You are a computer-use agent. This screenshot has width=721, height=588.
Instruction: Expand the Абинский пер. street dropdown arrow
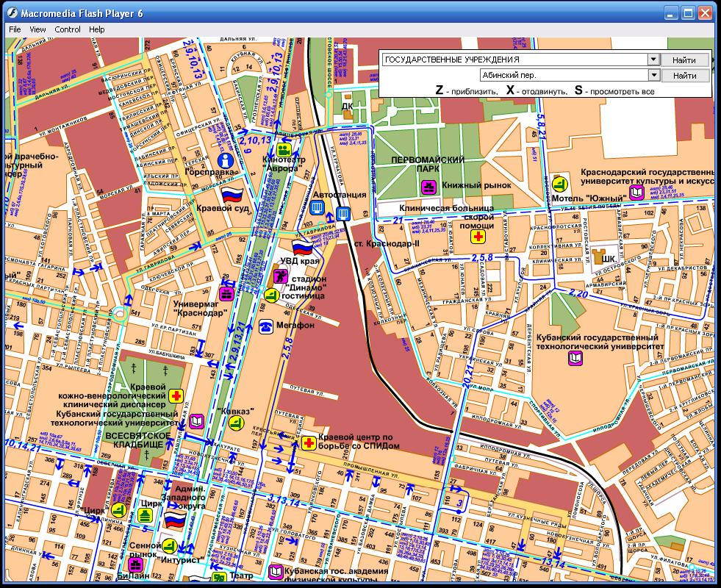click(652, 75)
